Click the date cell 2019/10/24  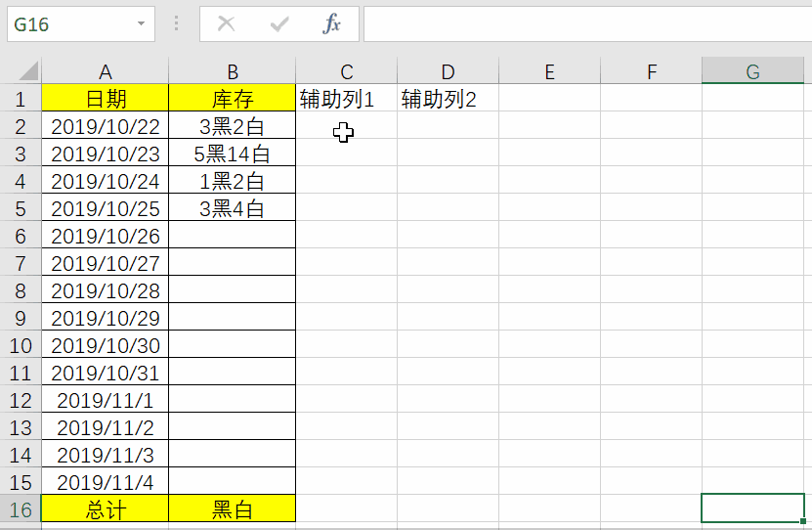[106, 181]
